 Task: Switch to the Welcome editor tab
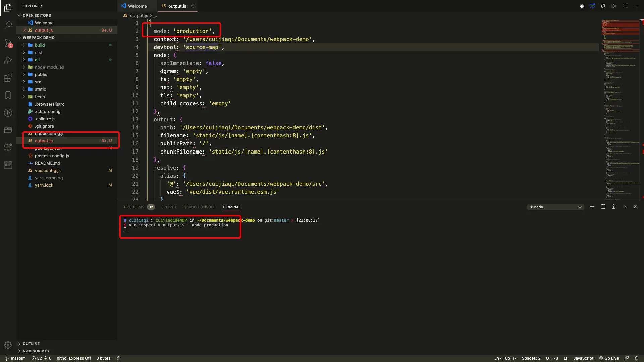(x=137, y=6)
